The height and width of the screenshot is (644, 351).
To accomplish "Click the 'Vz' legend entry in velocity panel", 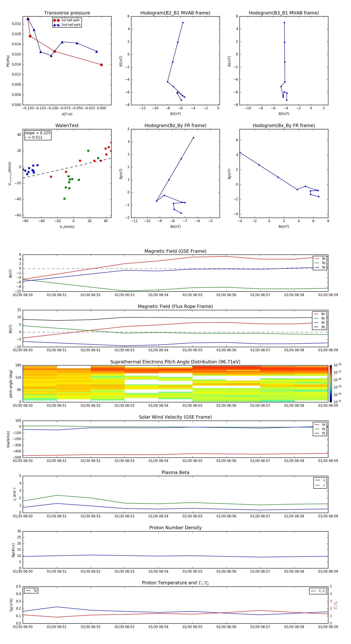I will tap(320, 433).
